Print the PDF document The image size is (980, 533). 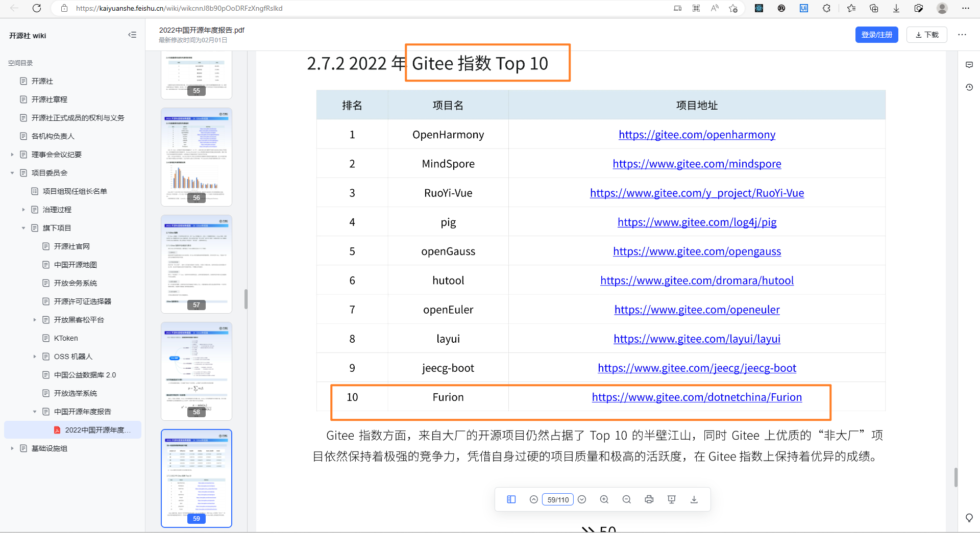pyautogui.click(x=649, y=499)
